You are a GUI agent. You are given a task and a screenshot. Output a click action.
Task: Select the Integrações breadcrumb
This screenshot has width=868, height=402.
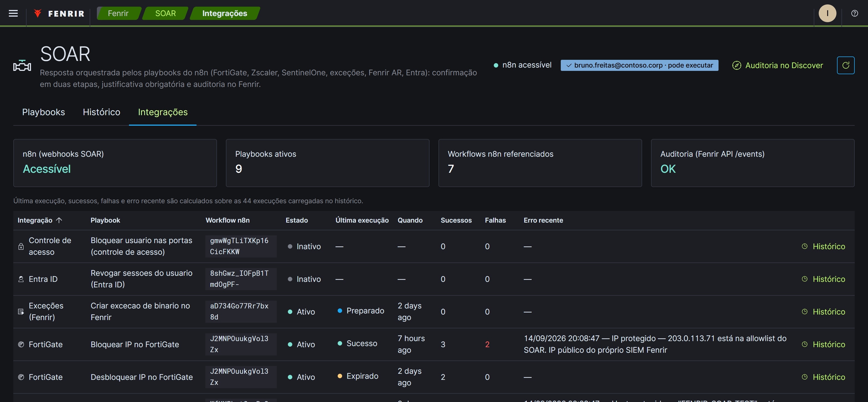click(225, 14)
